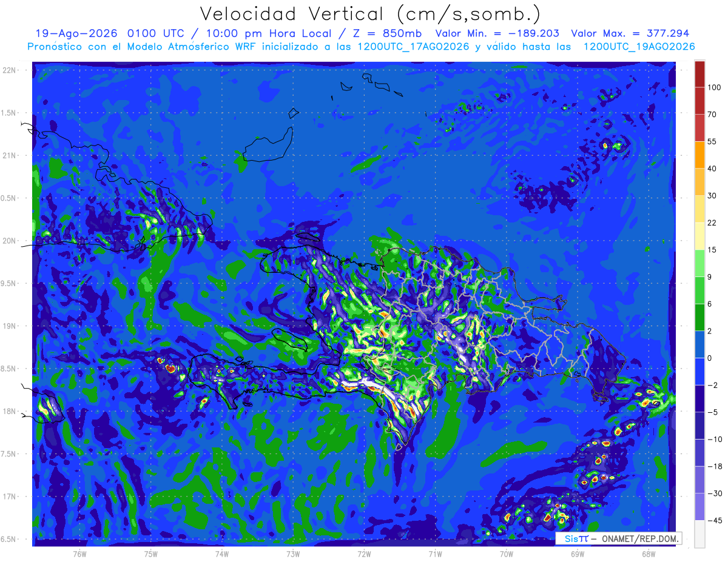The width and height of the screenshot is (728, 562).
Task: Click the colorbar label "40"
Action: pos(712,169)
